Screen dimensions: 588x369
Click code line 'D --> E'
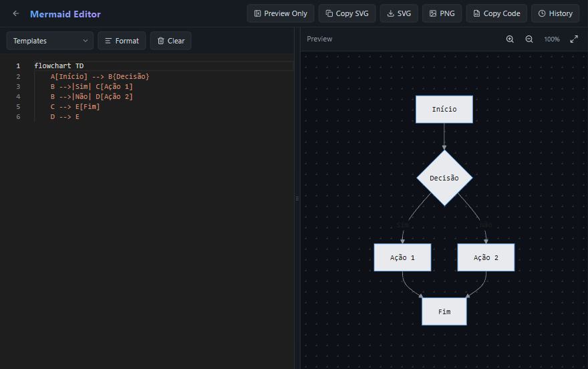point(65,116)
